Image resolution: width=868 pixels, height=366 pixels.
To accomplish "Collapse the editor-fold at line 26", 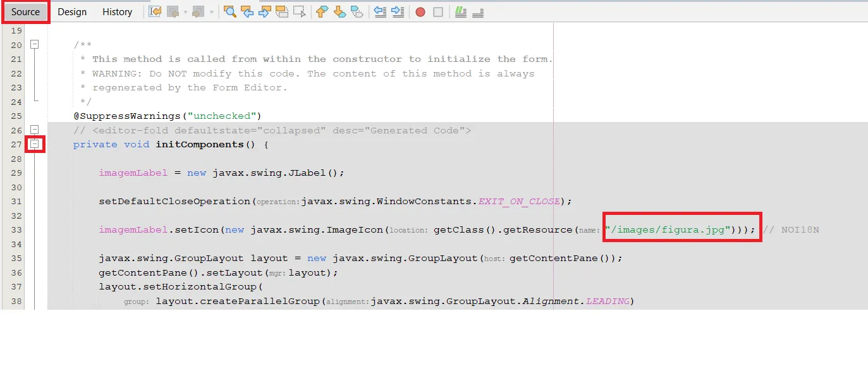I will 35,130.
